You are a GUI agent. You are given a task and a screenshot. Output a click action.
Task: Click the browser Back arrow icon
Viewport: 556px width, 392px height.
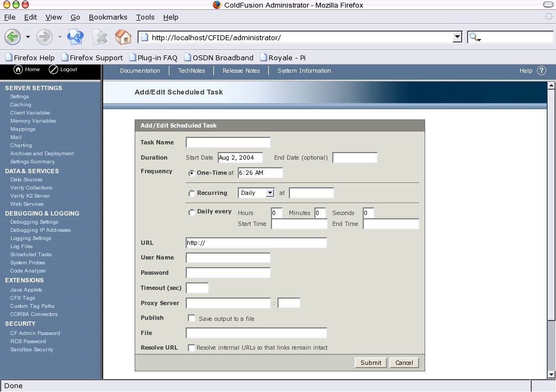[13, 37]
